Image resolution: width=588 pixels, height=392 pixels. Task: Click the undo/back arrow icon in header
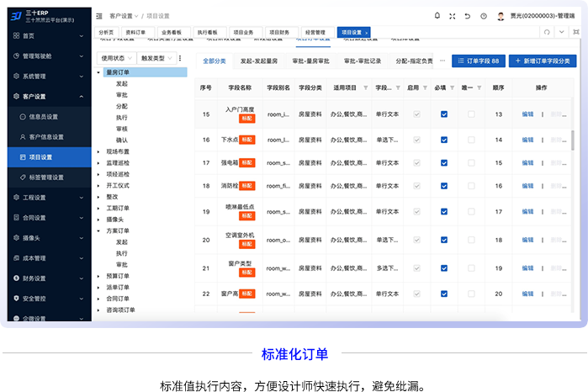466,15
